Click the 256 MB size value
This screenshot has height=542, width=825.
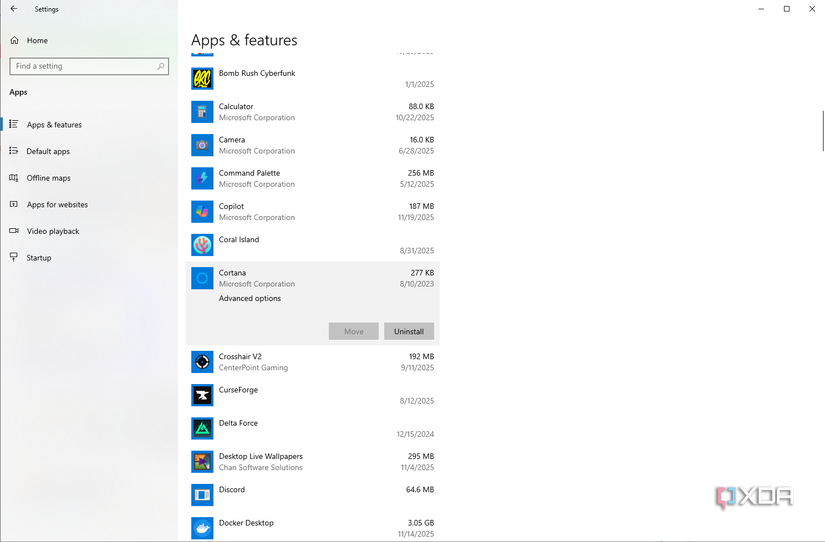coord(421,173)
